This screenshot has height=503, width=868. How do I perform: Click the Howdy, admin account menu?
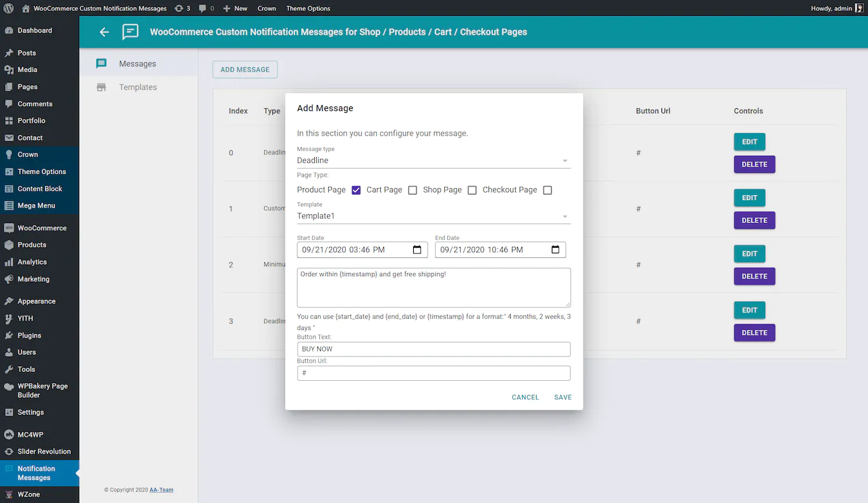coord(837,8)
